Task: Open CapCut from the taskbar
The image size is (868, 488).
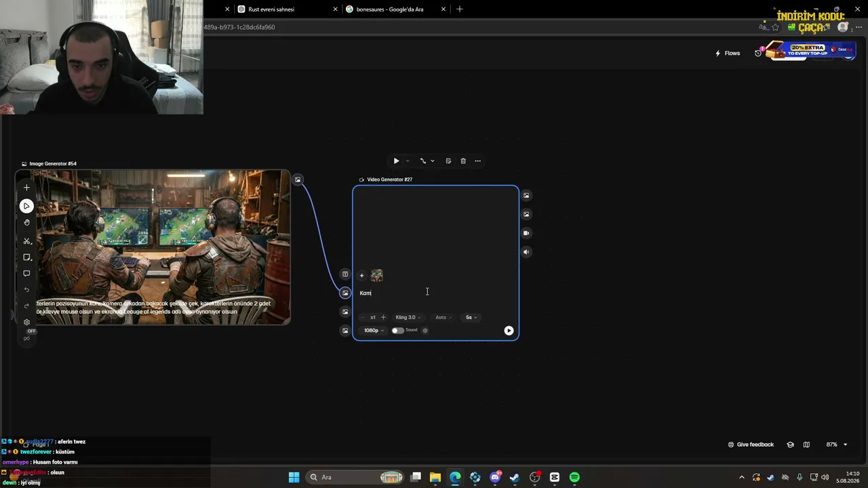Action: point(555,477)
